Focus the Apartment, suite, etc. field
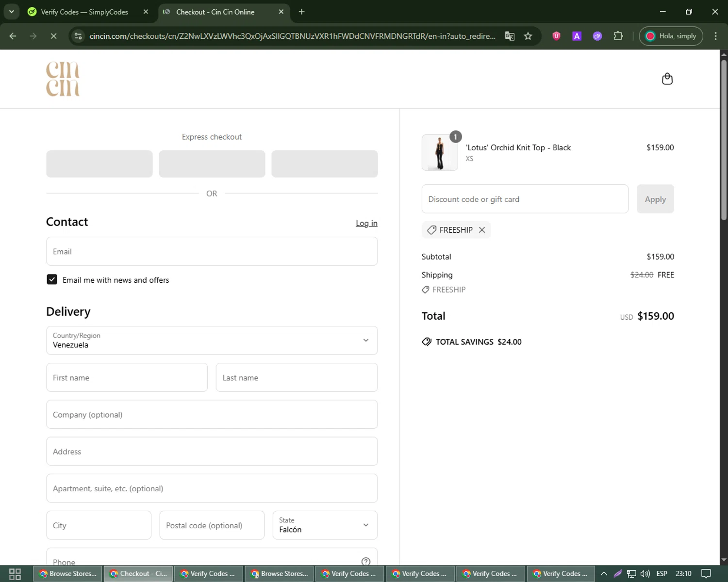Image resolution: width=728 pixels, height=582 pixels. coord(212,488)
